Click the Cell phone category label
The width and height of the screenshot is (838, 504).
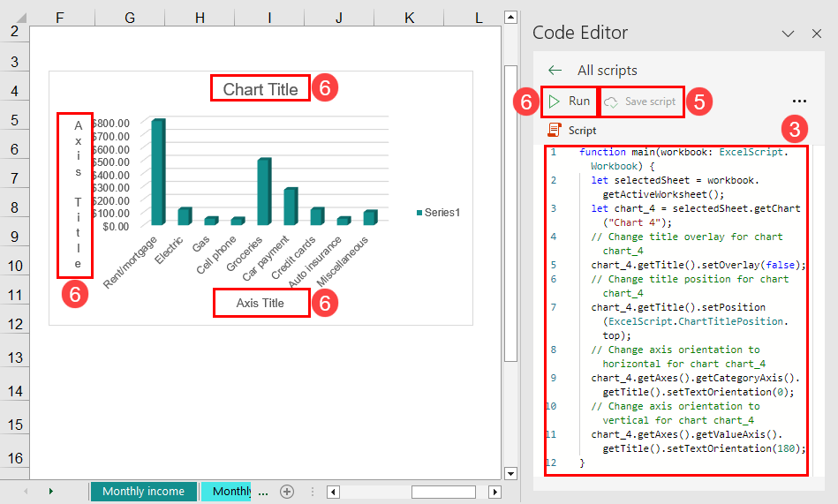tap(216, 255)
